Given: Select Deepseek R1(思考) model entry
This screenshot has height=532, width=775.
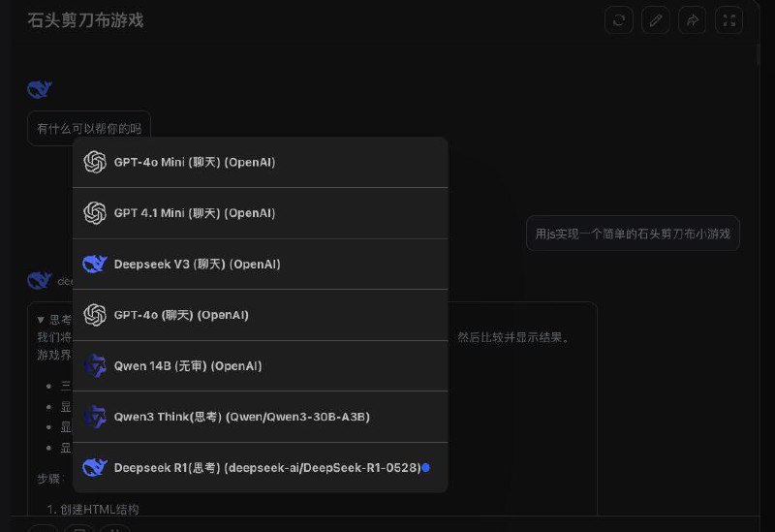Looking at the screenshot, I should [x=260, y=467].
